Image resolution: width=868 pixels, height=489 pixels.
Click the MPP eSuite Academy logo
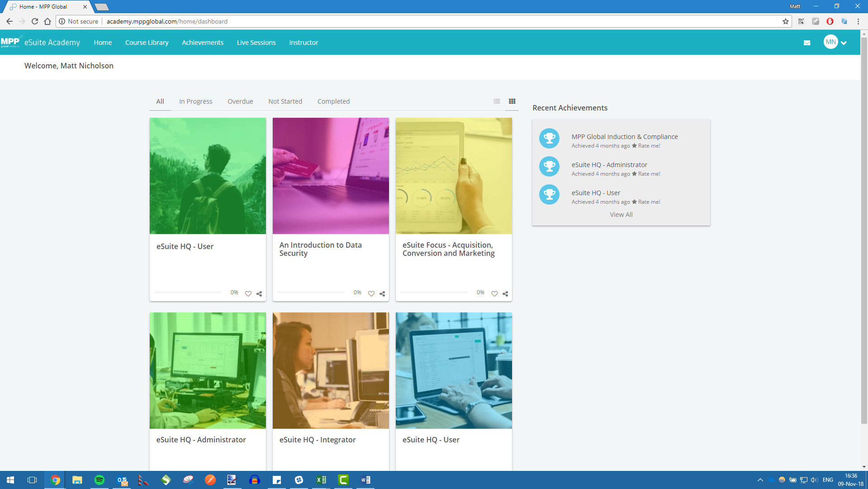(x=40, y=42)
